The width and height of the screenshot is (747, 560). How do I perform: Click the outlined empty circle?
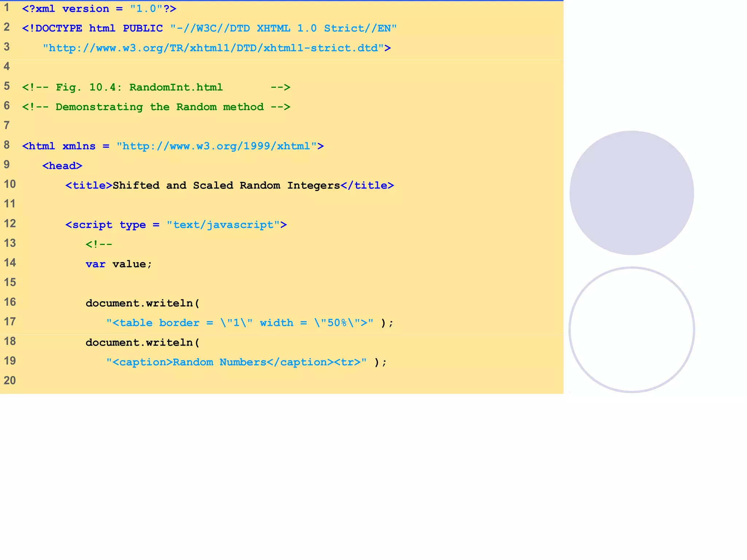pyautogui.click(x=631, y=330)
